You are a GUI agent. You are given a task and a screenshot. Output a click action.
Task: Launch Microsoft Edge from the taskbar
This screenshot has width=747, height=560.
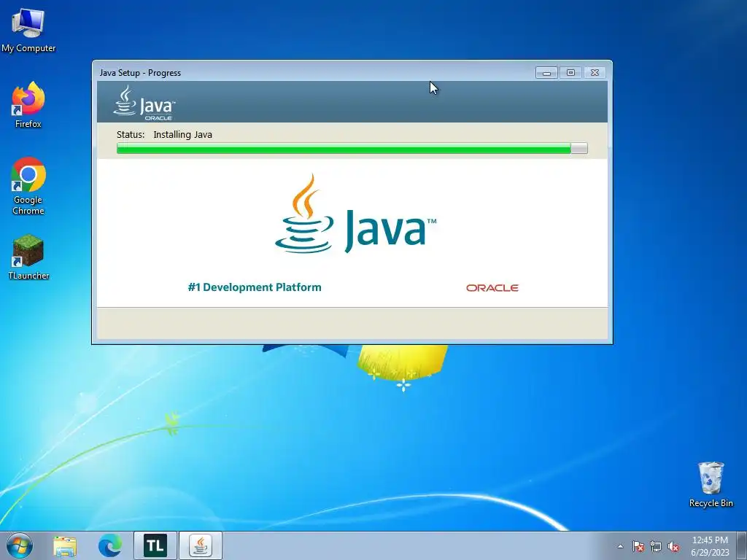click(110, 545)
